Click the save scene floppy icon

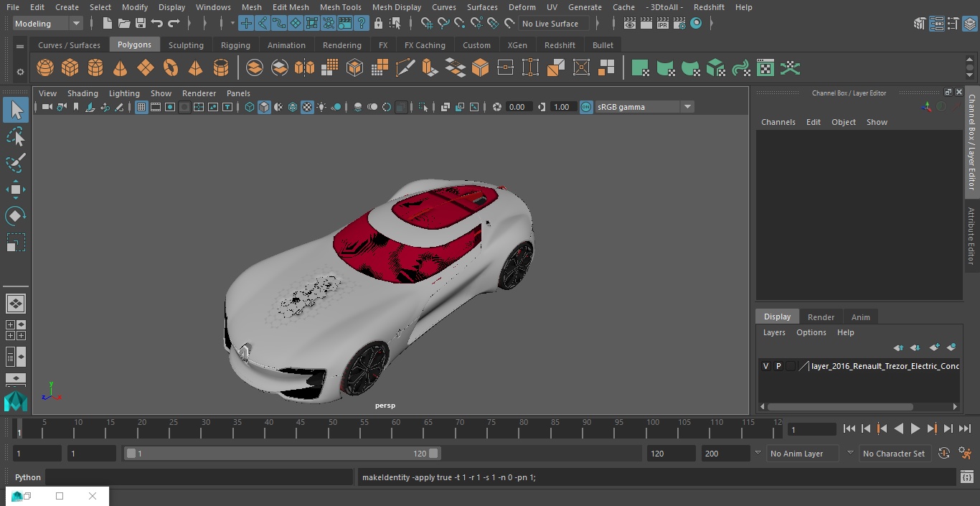(x=141, y=24)
